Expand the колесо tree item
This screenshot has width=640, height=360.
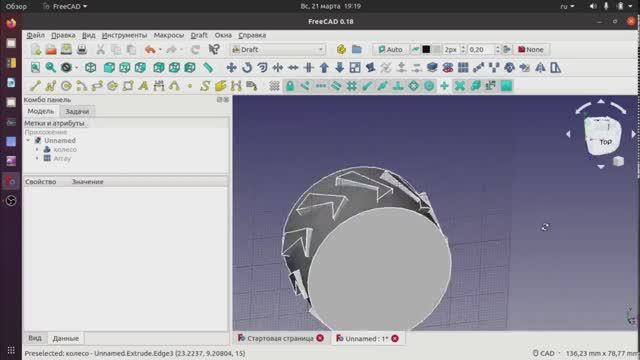37,149
